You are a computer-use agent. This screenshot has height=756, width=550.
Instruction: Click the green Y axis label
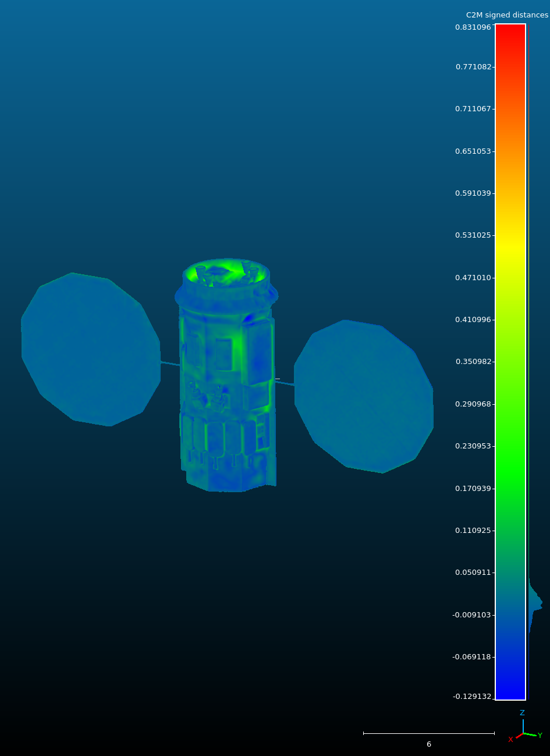tap(540, 736)
